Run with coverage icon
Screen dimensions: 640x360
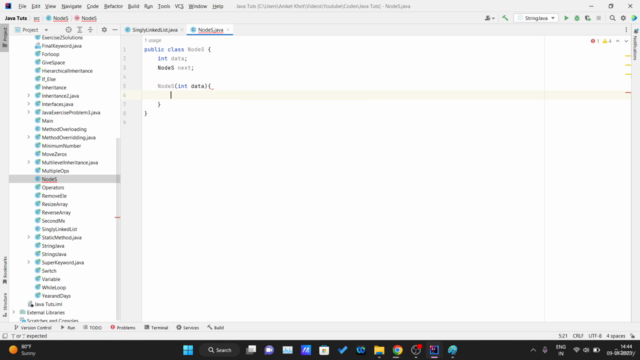pos(588,18)
